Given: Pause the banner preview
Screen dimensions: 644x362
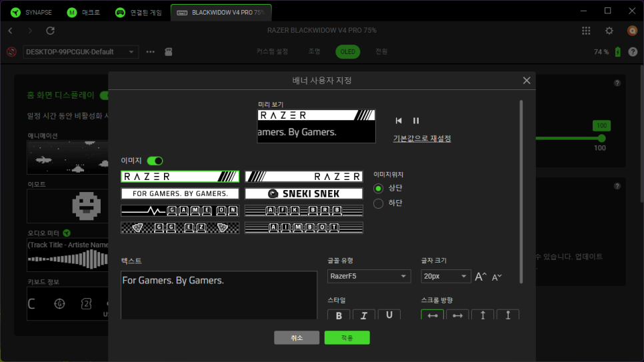Looking at the screenshot, I should (x=415, y=121).
